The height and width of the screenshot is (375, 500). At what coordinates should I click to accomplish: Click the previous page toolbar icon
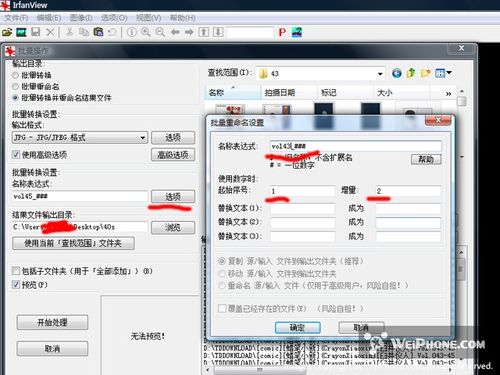point(203,32)
